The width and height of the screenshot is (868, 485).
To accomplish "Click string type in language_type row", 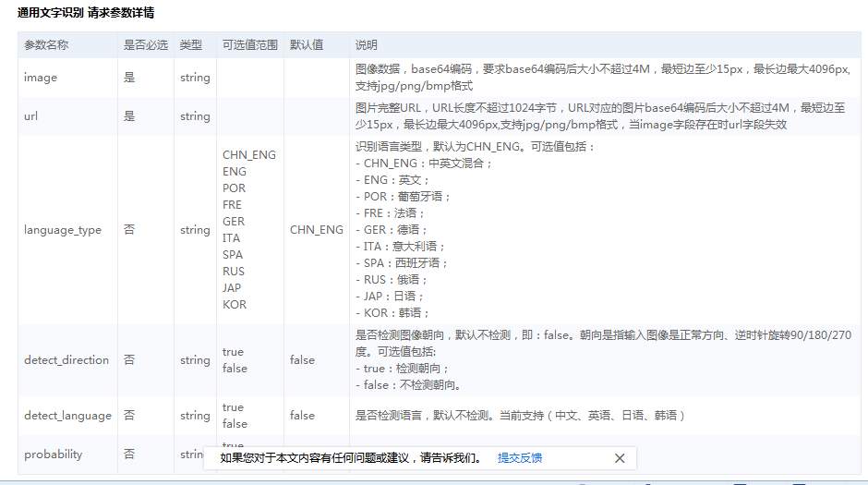I will (x=195, y=230).
